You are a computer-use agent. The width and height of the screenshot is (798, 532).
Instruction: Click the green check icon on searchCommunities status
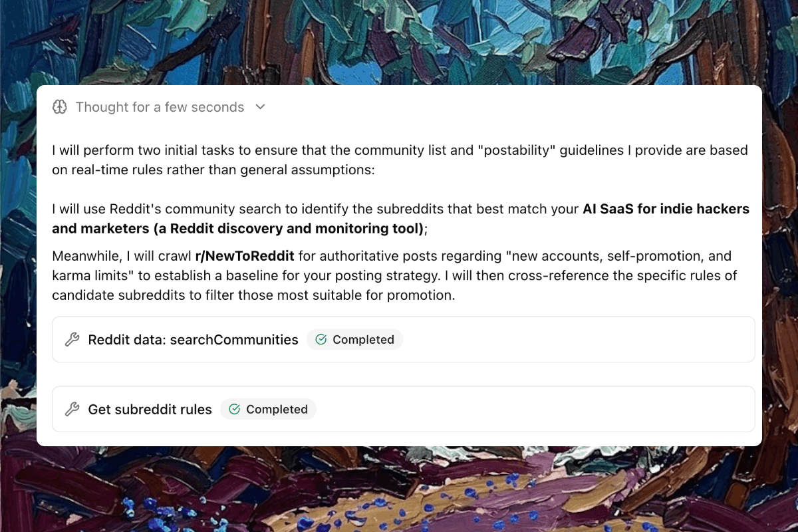pos(321,340)
